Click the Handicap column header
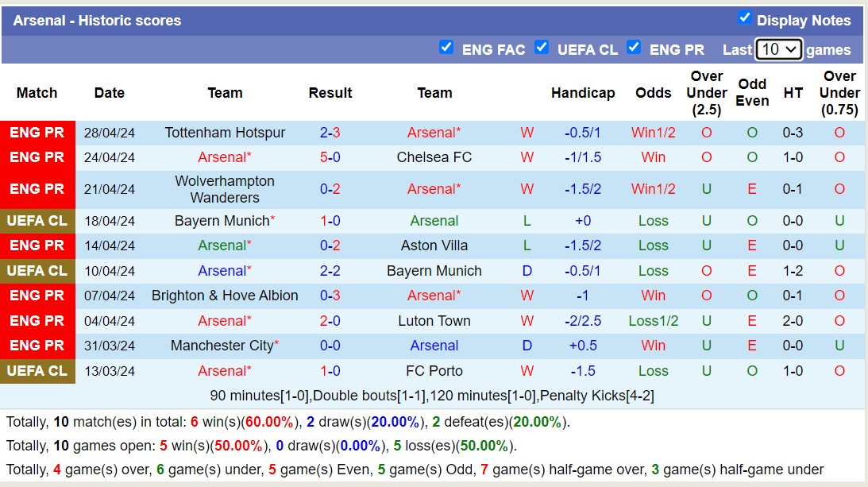868x487 pixels. (x=583, y=93)
